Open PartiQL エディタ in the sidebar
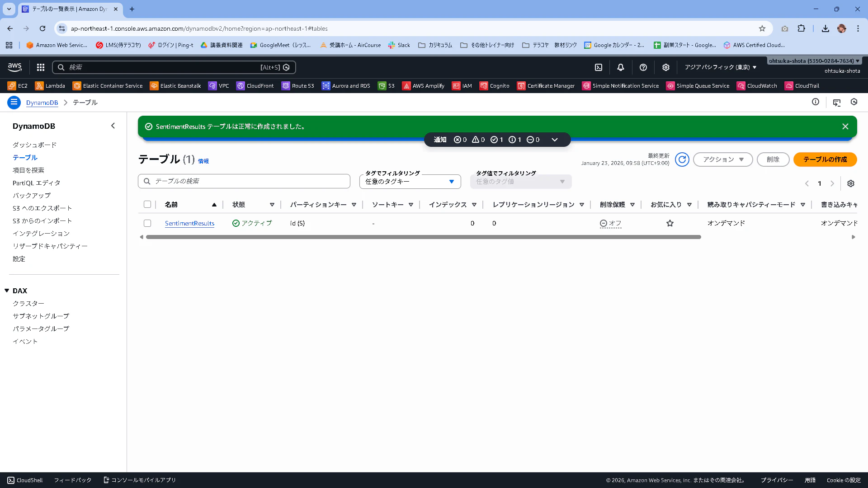 click(37, 183)
